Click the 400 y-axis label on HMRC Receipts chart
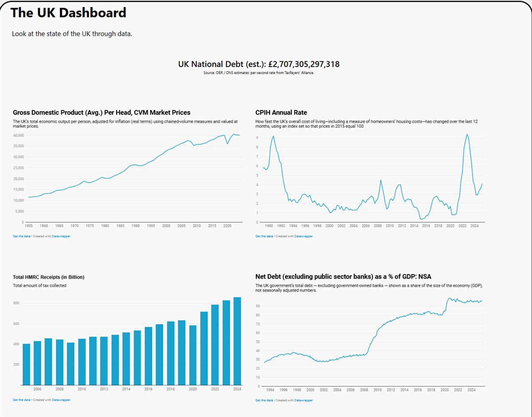The width and height of the screenshot is (532, 417). [16, 344]
